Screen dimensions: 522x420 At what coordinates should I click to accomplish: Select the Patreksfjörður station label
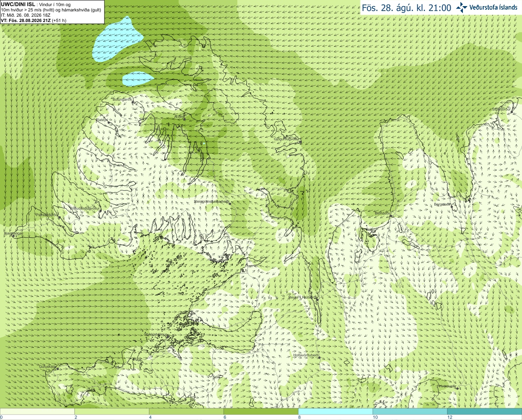(47, 214)
